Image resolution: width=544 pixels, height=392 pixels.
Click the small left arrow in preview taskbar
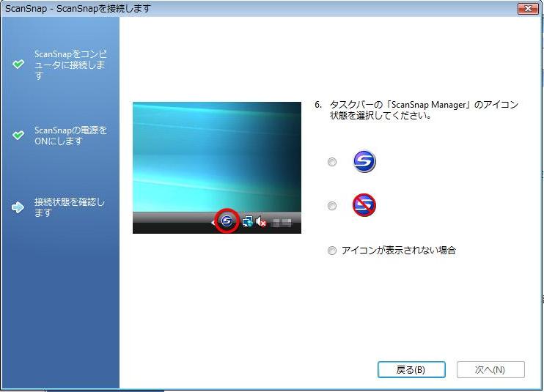point(213,221)
